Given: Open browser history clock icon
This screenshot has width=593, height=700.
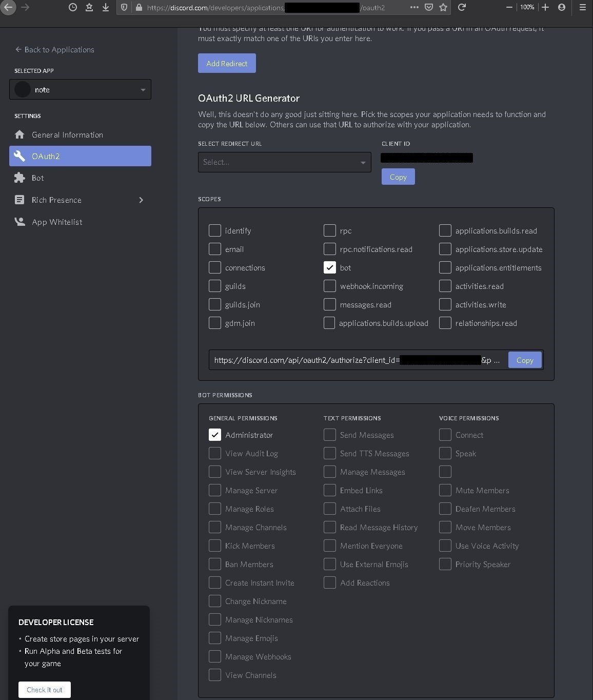Looking at the screenshot, I should tap(73, 7).
